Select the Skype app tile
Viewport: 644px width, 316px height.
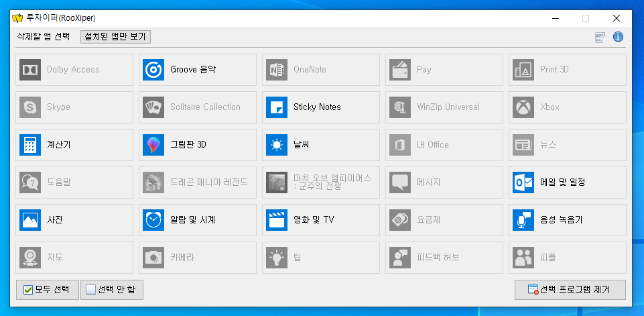point(74,107)
